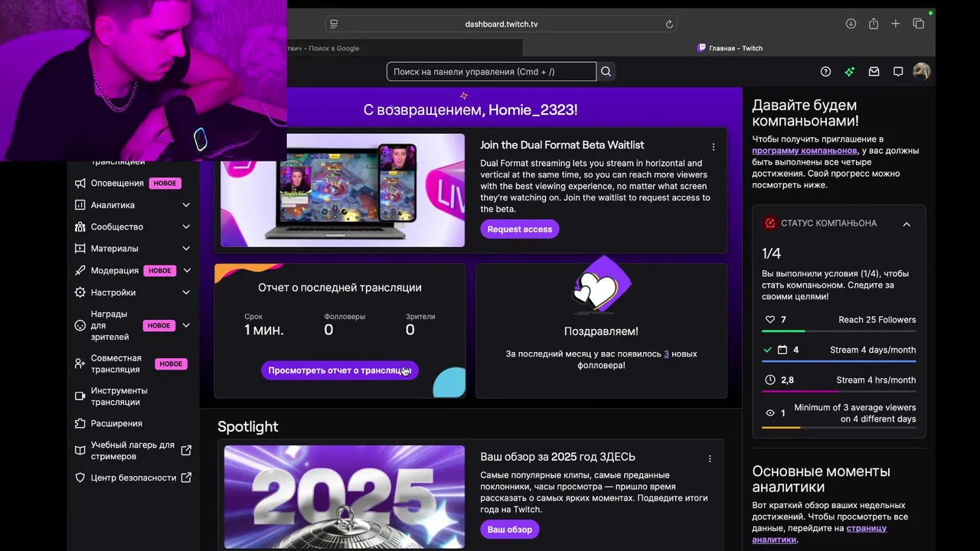This screenshot has width=980, height=551.
Task: Click the Safari share icon
Action: click(873, 24)
